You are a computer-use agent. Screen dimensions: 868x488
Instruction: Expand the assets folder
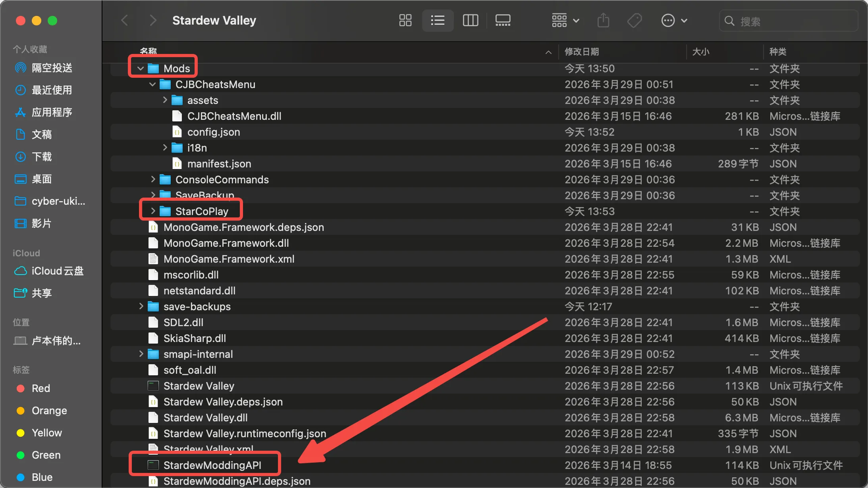tap(165, 100)
